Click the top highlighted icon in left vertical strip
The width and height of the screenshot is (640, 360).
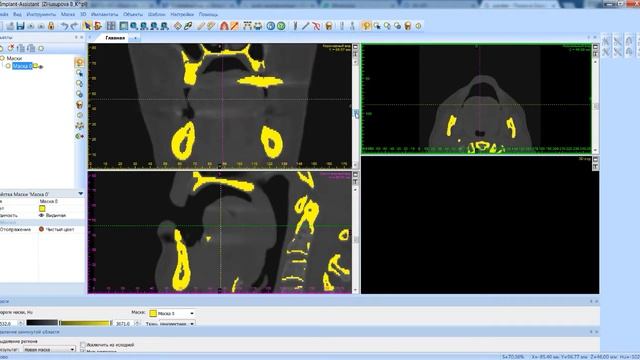click(79, 62)
